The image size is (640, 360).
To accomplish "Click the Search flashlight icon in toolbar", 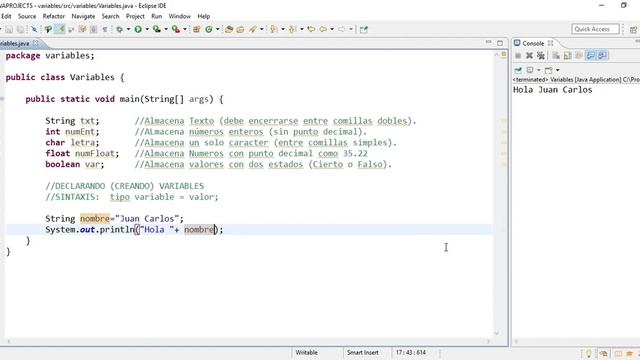I will tap(253, 29).
